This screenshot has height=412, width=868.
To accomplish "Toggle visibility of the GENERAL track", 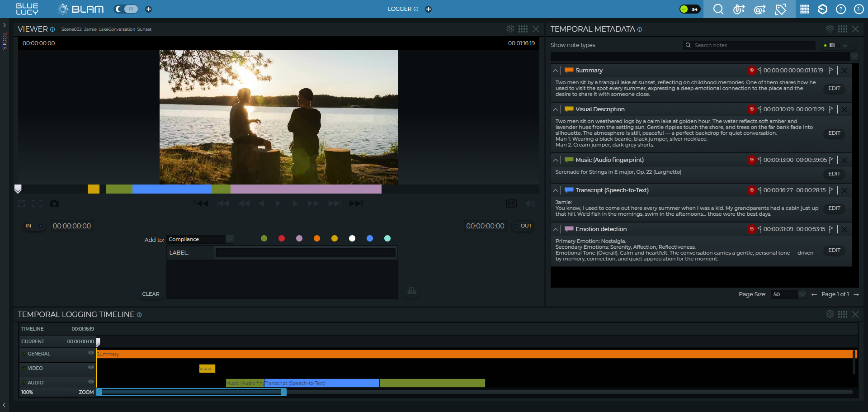I will tap(91, 353).
